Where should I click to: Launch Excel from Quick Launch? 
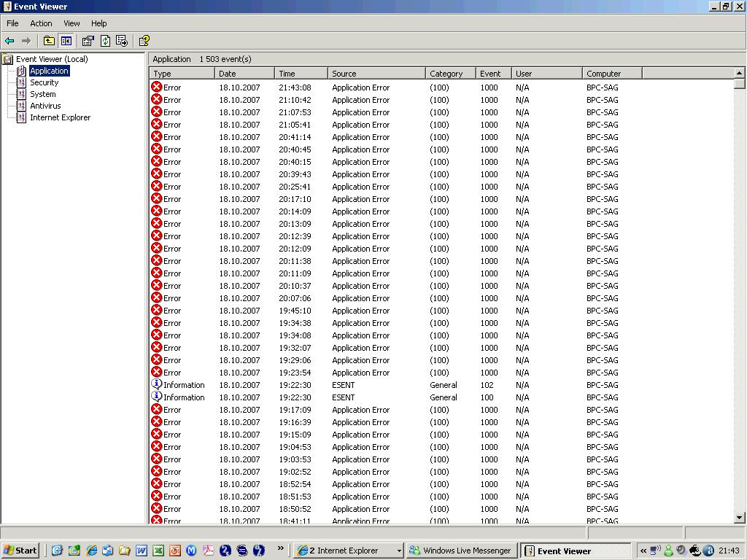pos(158,551)
